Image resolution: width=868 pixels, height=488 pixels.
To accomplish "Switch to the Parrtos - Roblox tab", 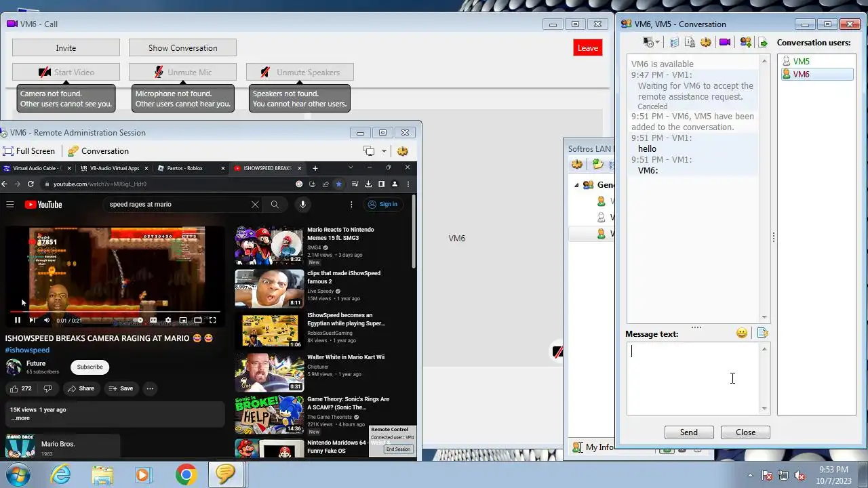I will pos(190,168).
